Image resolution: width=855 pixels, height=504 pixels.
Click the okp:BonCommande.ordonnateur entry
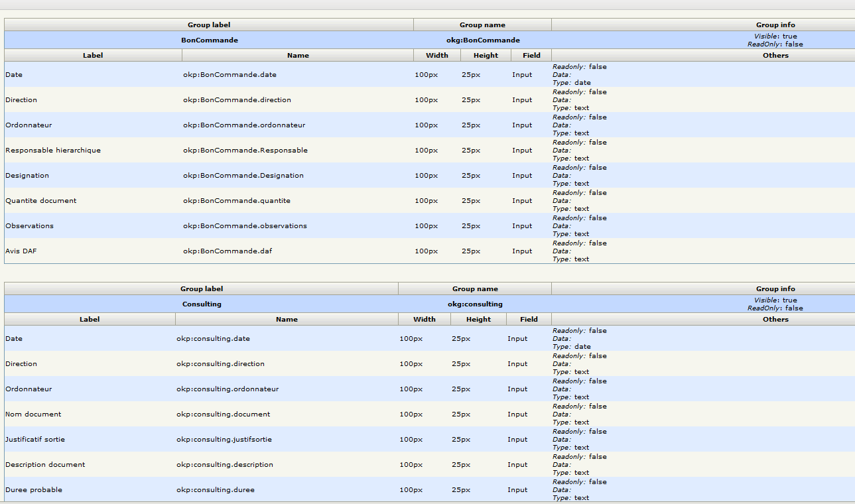click(x=244, y=125)
